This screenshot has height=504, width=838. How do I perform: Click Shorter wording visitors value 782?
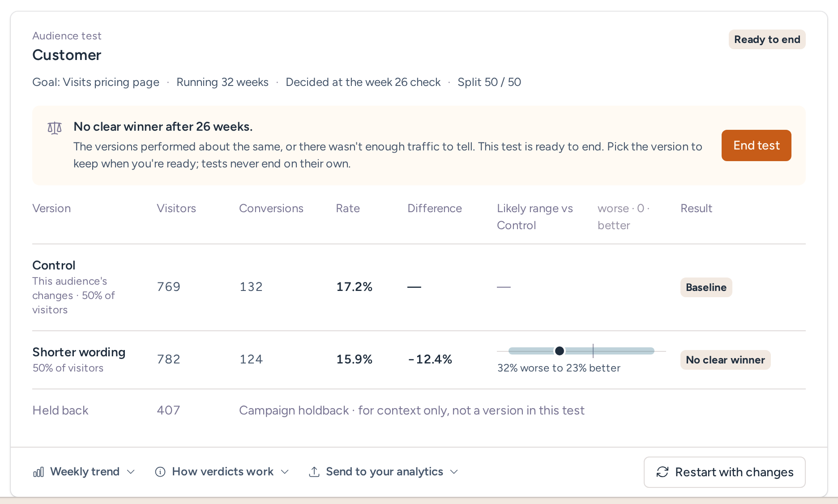[168, 359]
